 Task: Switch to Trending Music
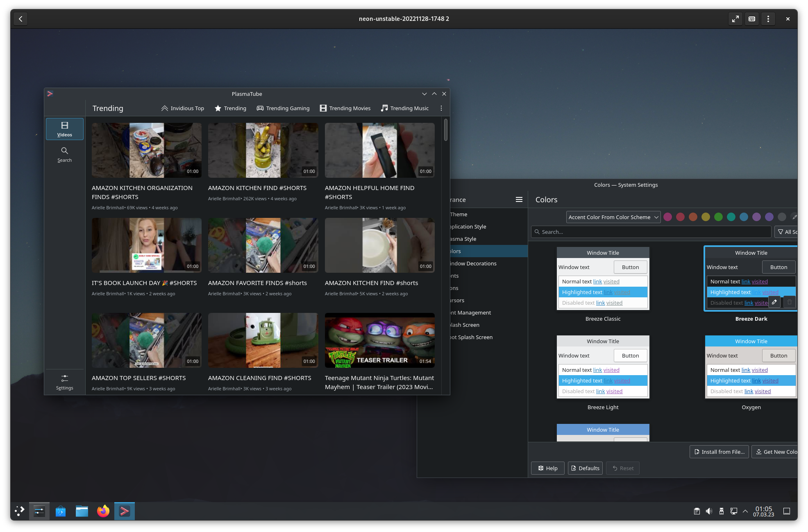pos(405,108)
